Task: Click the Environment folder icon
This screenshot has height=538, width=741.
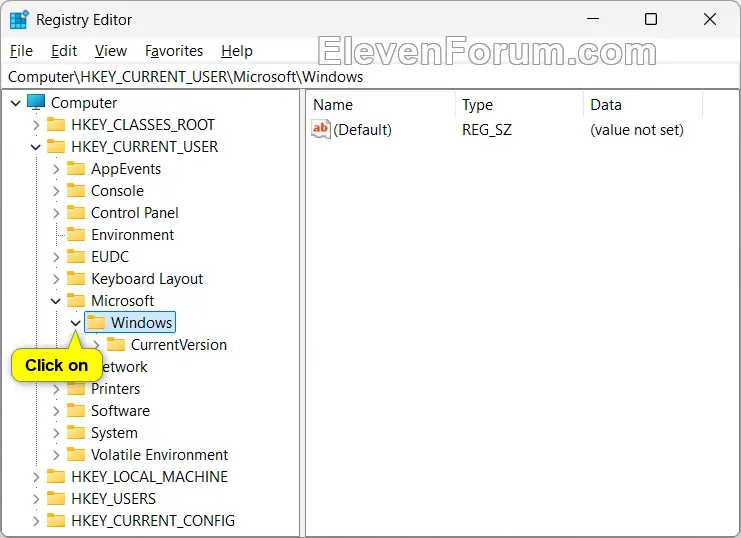Action: pyautogui.click(x=76, y=234)
